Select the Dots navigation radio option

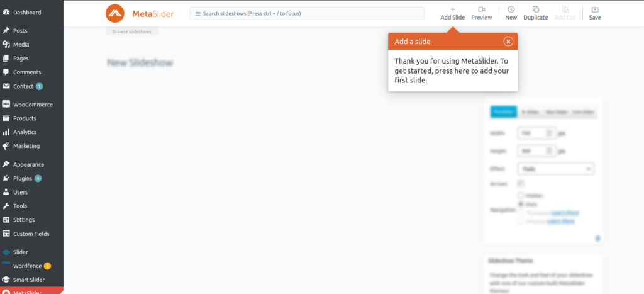click(x=521, y=205)
